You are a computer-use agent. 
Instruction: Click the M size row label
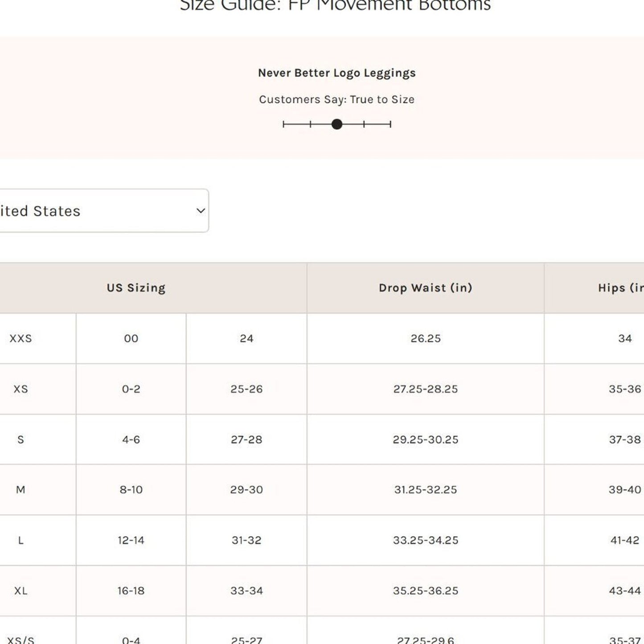point(21,490)
